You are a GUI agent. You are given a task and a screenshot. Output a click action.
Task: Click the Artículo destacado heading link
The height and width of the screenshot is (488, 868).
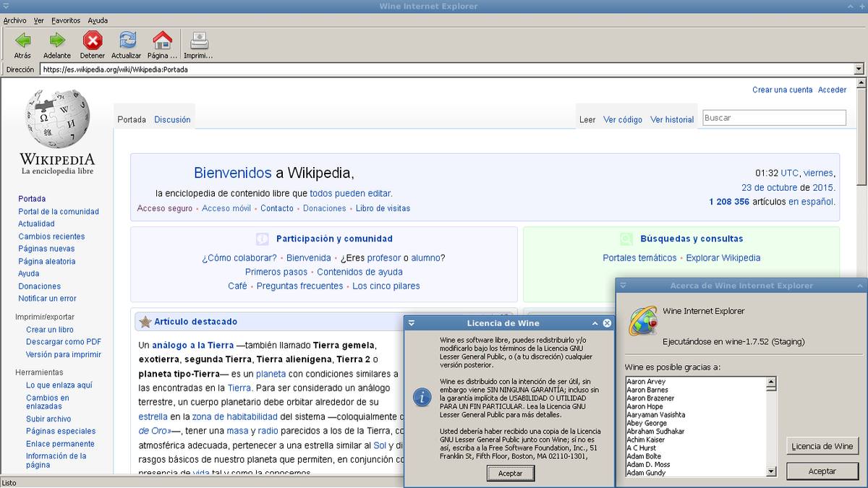point(195,322)
